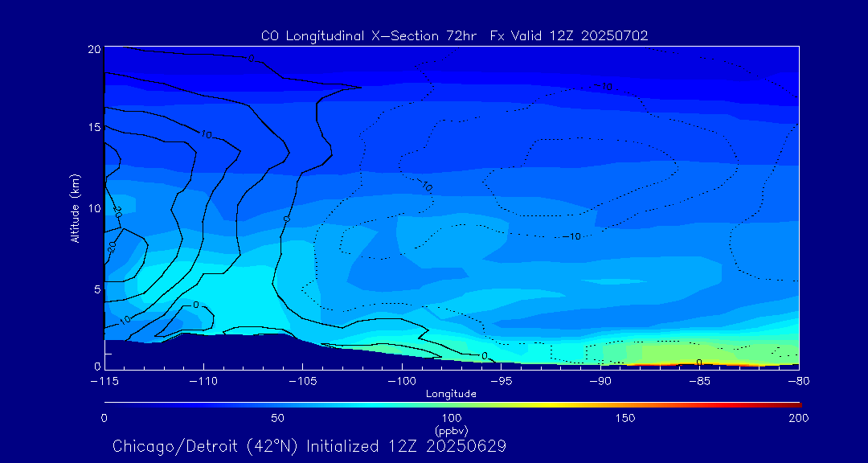The width and height of the screenshot is (868, 463).
Task: Select longitude tick label "-85"
Action: 700,381
